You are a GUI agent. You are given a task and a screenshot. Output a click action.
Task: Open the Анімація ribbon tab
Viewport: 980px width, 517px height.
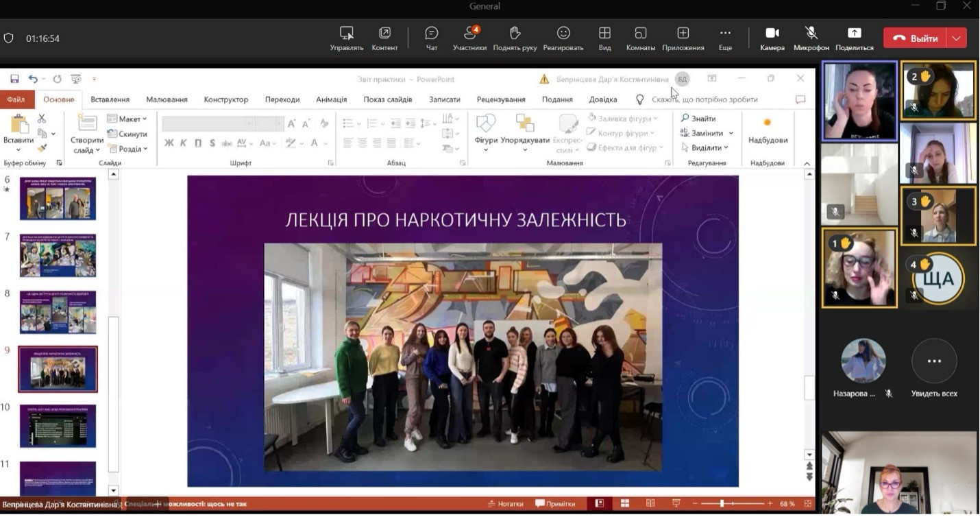[x=331, y=99]
